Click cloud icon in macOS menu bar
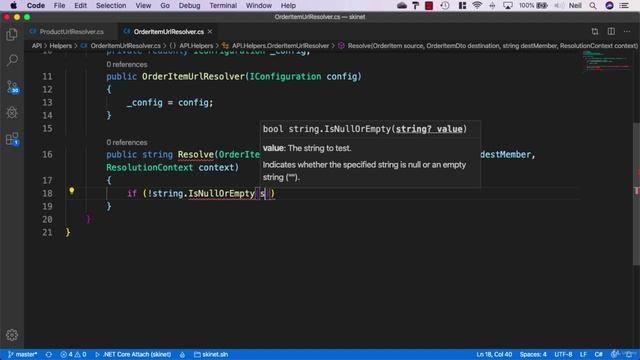The image size is (640, 360). click(x=402, y=5)
